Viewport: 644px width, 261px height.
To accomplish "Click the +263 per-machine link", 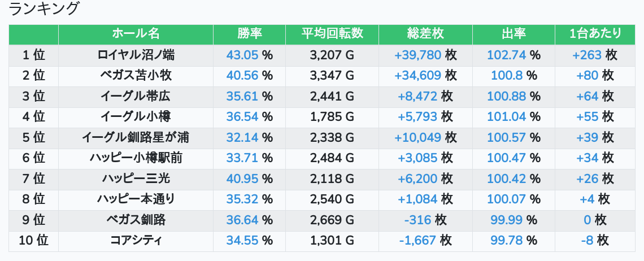I will [x=587, y=55].
